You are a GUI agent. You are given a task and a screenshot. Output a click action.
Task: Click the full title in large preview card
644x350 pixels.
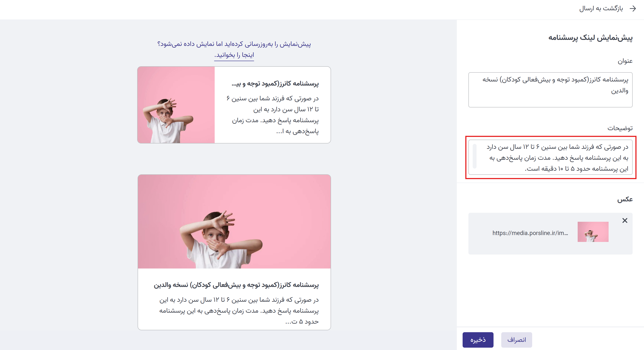click(236, 285)
